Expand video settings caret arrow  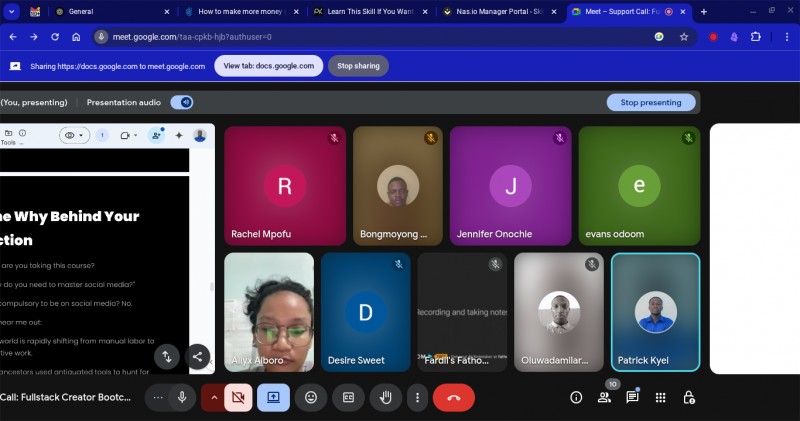214,398
